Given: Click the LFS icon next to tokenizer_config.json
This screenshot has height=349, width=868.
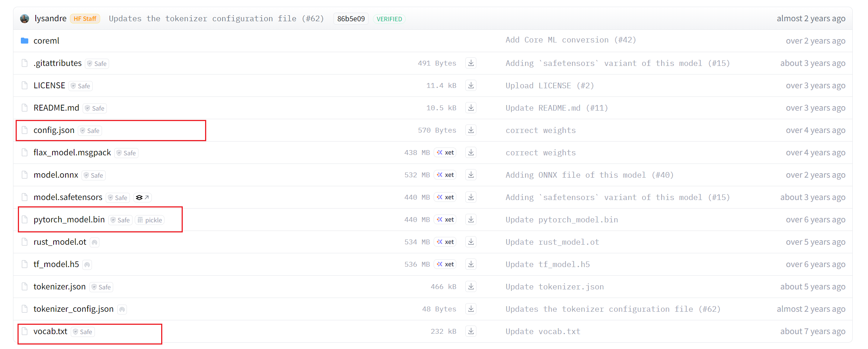Looking at the screenshot, I should click(x=122, y=309).
